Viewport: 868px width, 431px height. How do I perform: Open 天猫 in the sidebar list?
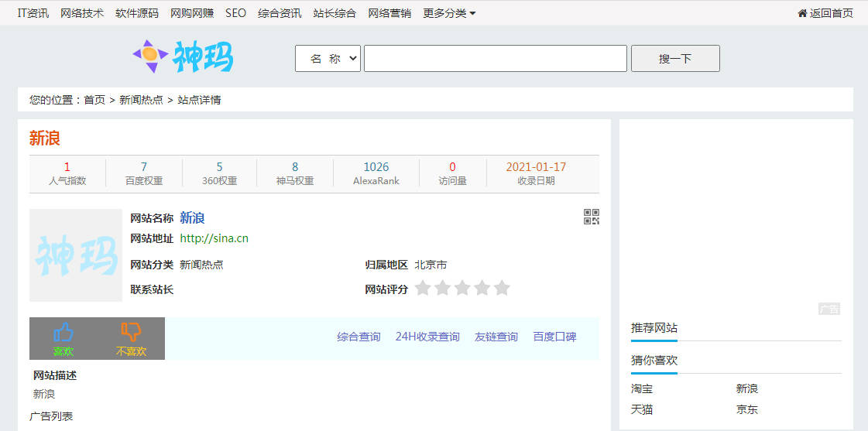point(642,410)
